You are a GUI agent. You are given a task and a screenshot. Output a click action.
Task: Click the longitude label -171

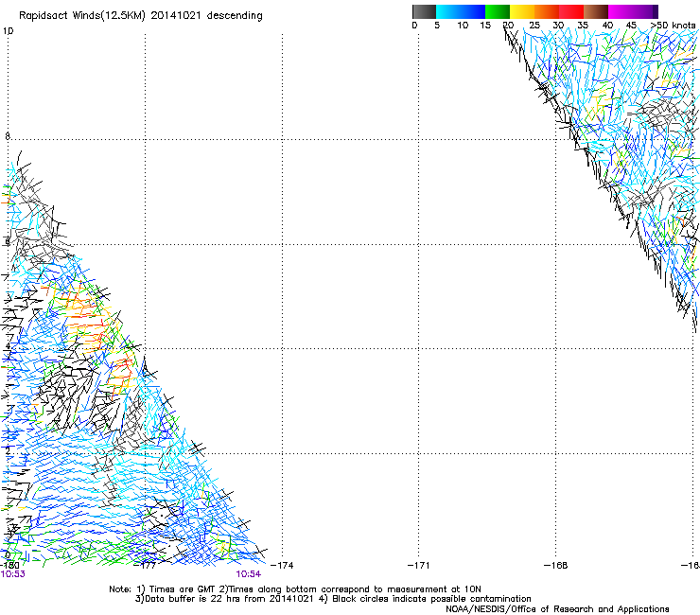(419, 565)
